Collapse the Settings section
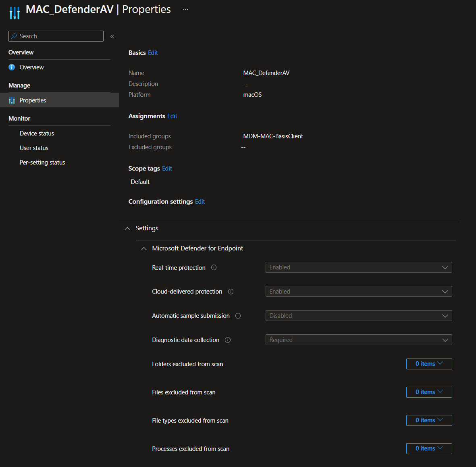This screenshot has height=467, width=476. tap(127, 228)
